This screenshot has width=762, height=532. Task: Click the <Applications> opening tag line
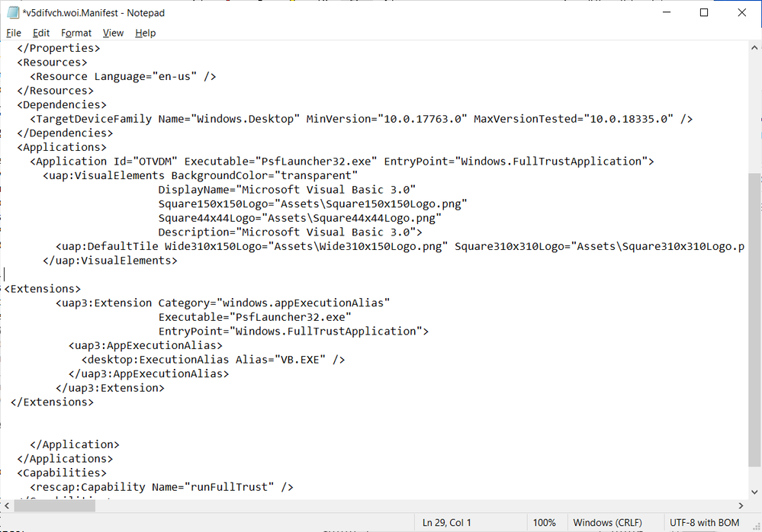pyautogui.click(x=62, y=147)
